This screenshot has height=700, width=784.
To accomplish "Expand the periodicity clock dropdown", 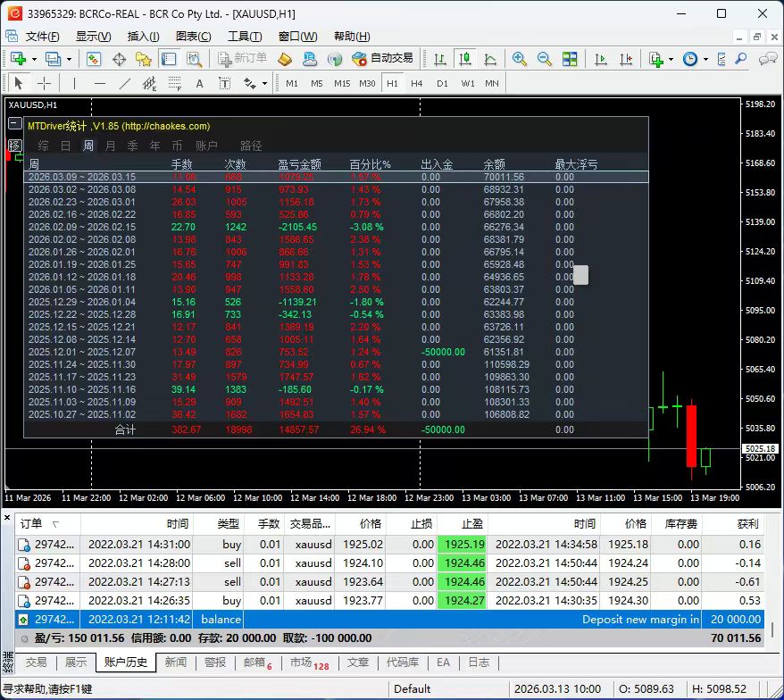I will click(705, 59).
